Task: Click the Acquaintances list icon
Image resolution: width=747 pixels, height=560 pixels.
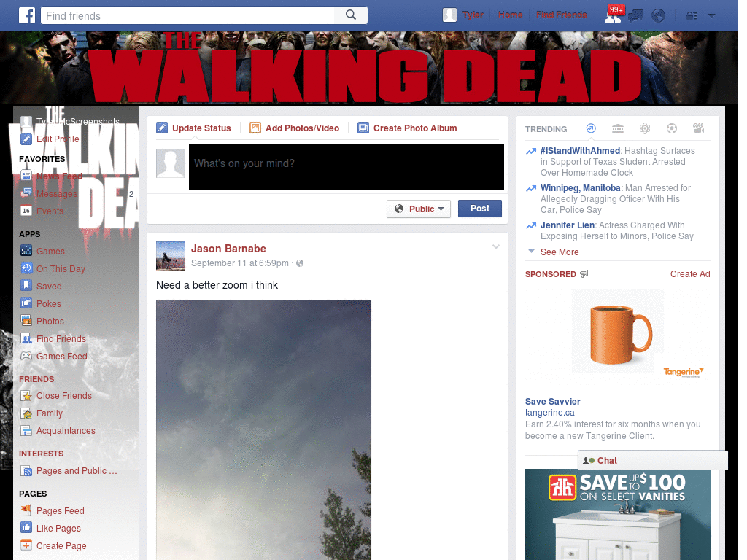Action: [26, 430]
